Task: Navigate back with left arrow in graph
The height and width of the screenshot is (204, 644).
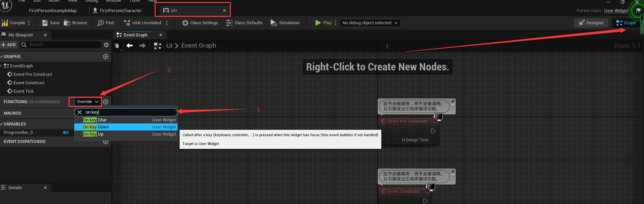Action: click(x=130, y=46)
